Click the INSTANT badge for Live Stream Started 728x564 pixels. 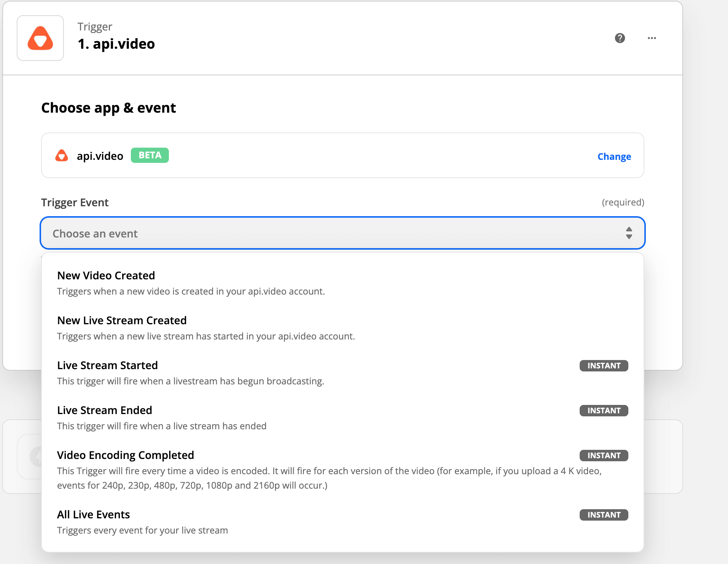point(604,366)
